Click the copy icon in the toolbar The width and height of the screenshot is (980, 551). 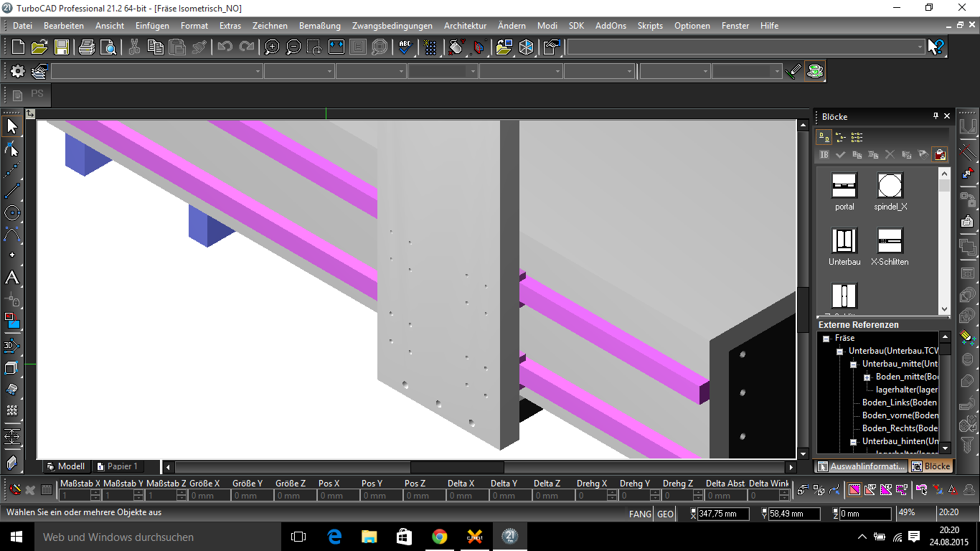click(x=156, y=47)
